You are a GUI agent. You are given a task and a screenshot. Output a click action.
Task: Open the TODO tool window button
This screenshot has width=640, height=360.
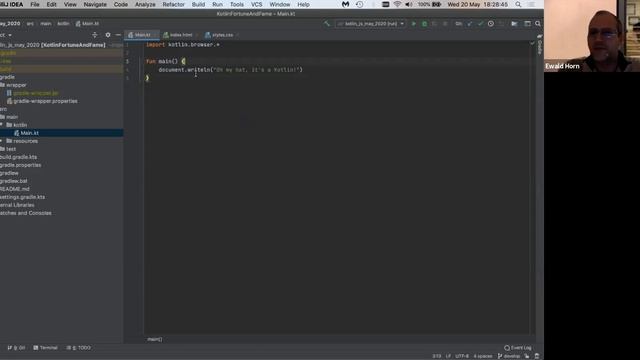78,348
